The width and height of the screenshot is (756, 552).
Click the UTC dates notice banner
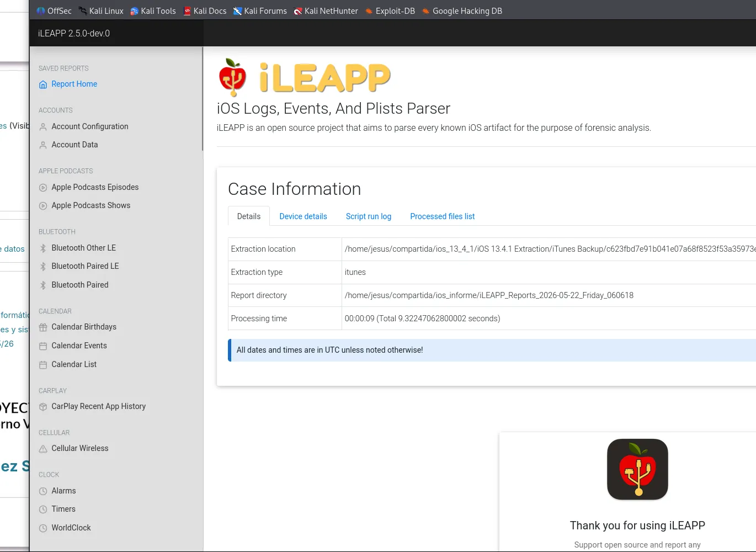click(492, 350)
